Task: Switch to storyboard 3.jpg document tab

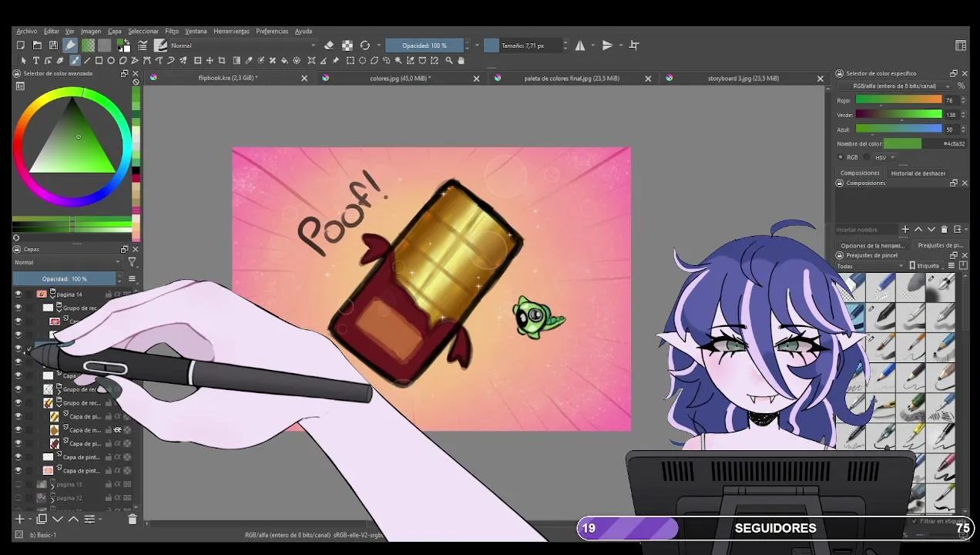Action: (x=743, y=78)
